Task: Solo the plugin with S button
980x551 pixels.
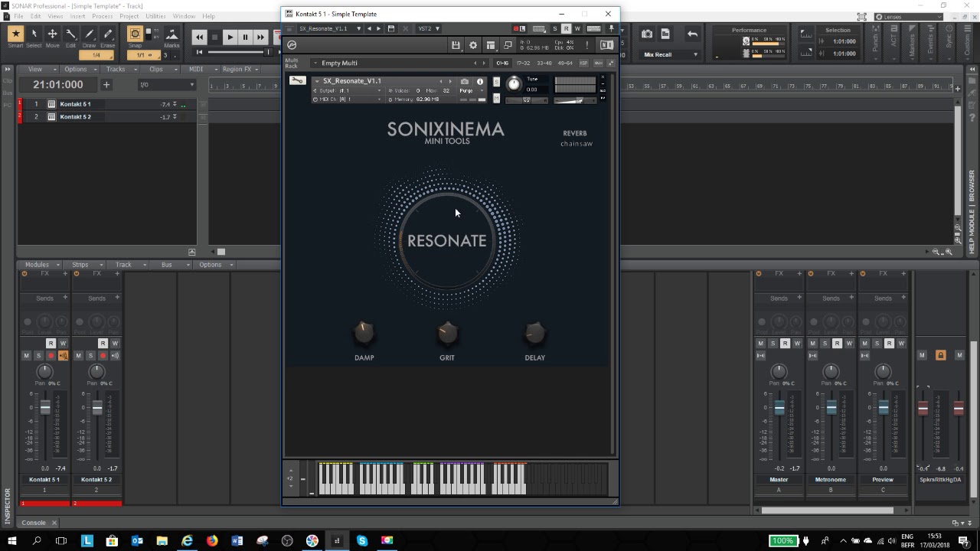Action: pos(555,28)
